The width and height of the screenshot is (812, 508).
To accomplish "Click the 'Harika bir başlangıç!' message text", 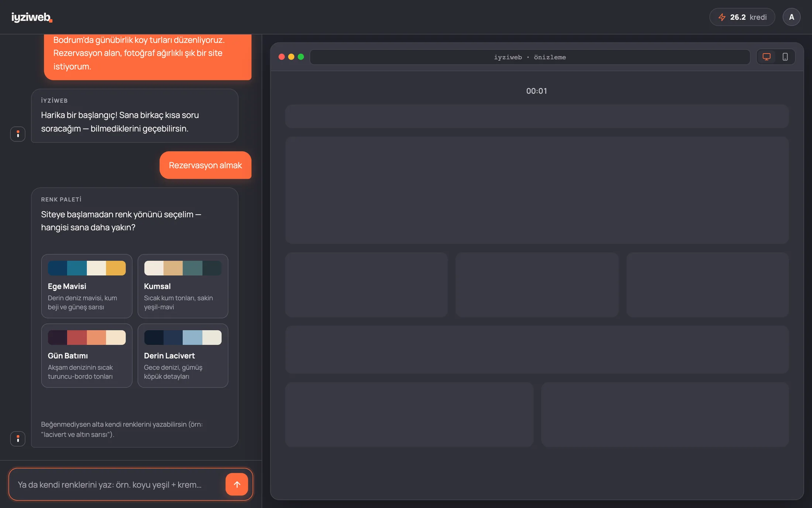I will tap(120, 122).
